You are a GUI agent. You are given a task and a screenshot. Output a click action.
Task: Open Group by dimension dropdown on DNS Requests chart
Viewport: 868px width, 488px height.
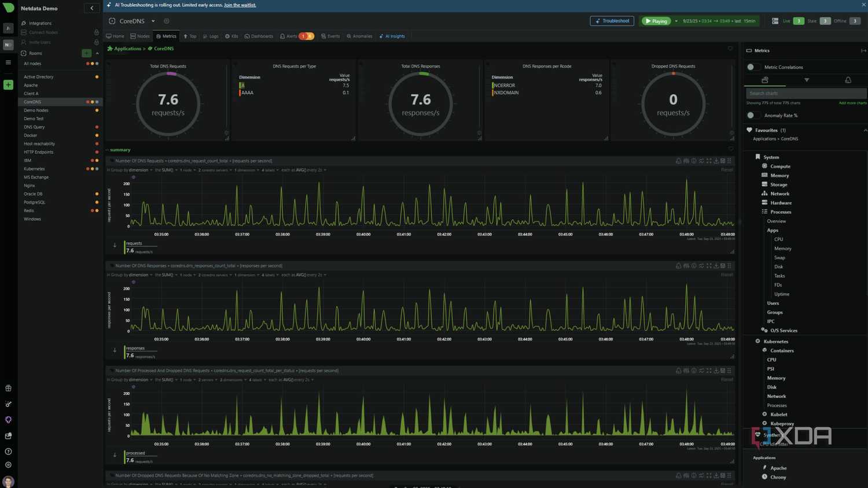click(x=141, y=170)
